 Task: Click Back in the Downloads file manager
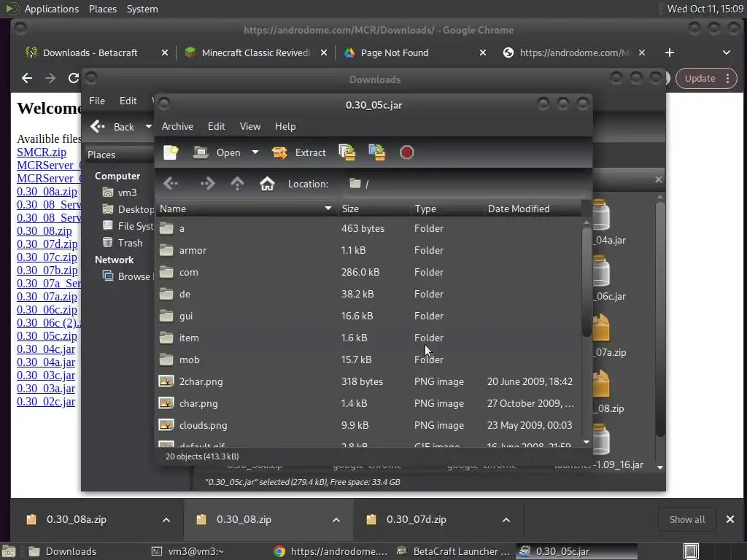pyautogui.click(x=113, y=127)
